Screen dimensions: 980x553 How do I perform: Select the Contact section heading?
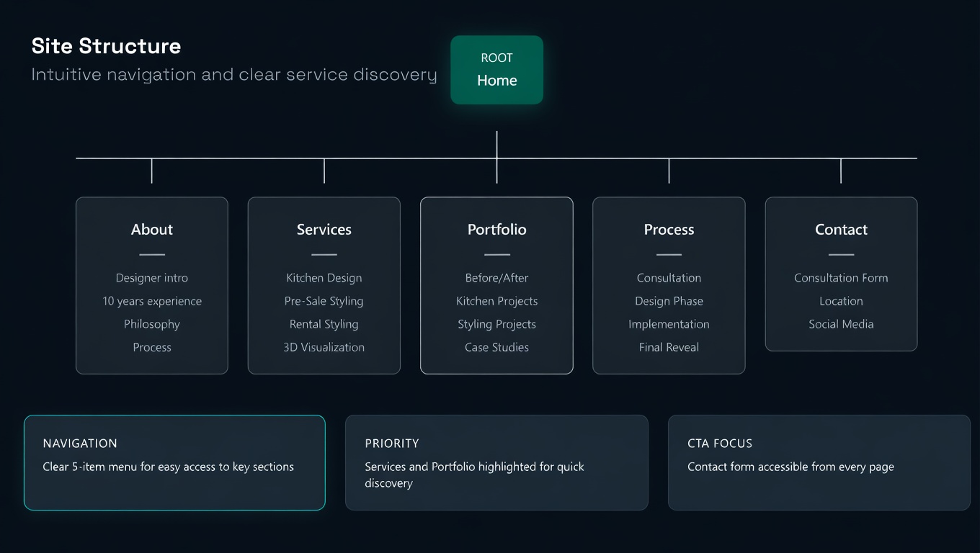[841, 230]
